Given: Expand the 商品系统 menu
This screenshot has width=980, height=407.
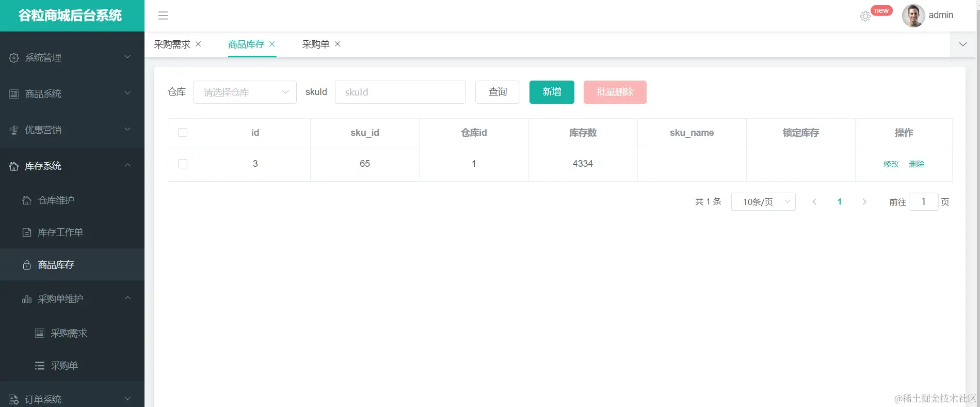Looking at the screenshot, I should click(127, 93).
